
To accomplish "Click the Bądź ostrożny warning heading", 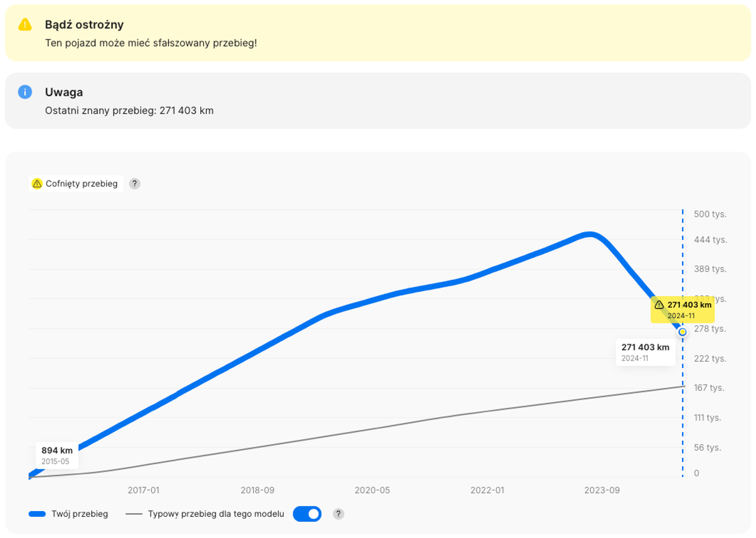I will (x=84, y=25).
